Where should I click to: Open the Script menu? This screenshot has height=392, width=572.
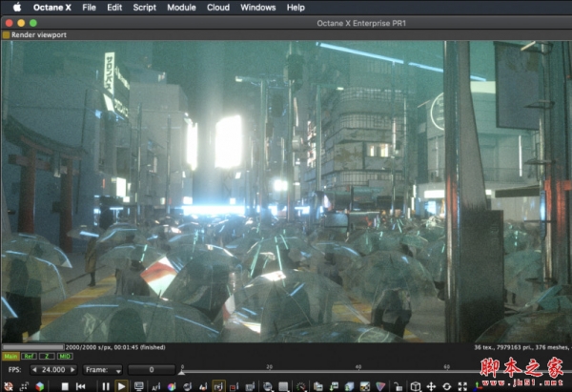(145, 7)
